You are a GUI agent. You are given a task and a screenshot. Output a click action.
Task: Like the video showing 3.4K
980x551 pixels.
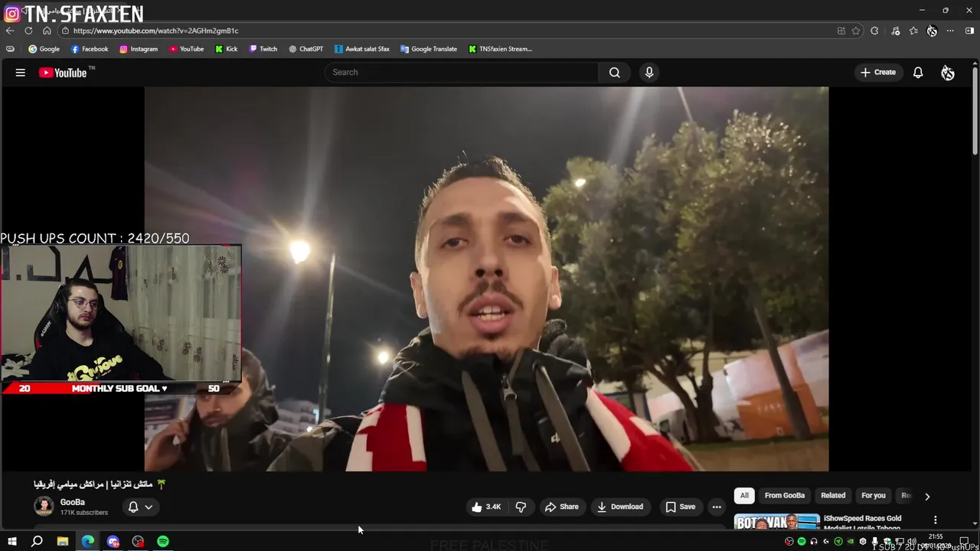click(x=486, y=507)
